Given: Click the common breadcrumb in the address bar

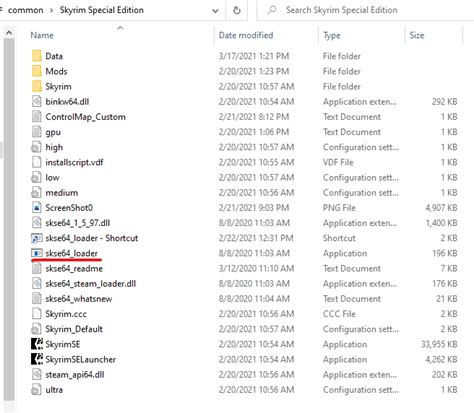Looking at the screenshot, I should click(26, 10).
